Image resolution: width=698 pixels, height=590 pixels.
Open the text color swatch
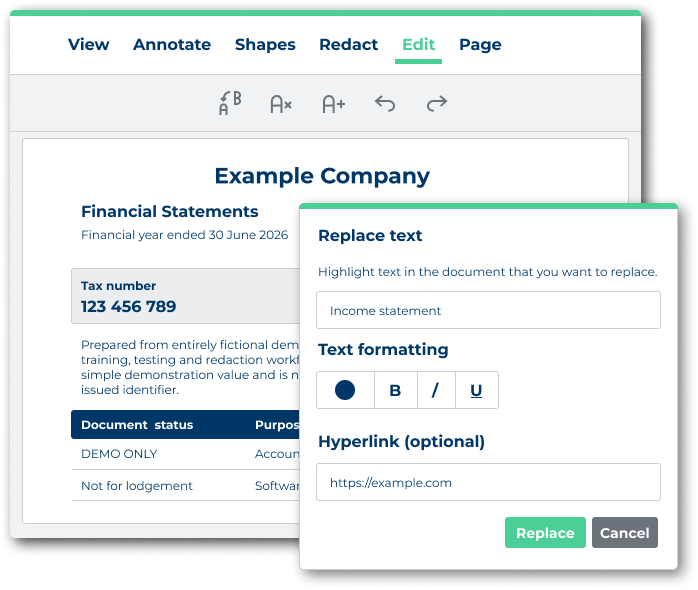click(x=345, y=390)
